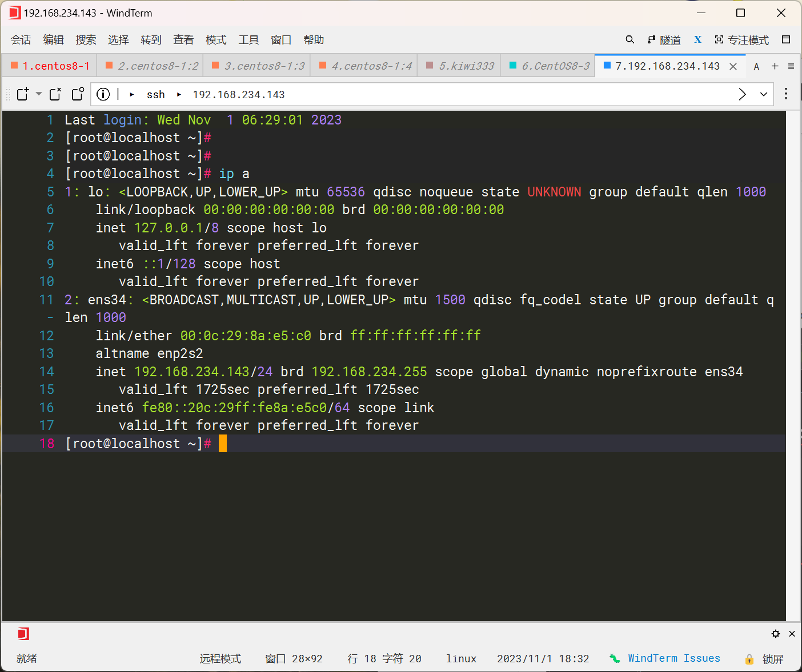802x672 pixels.
Task: Click the new session icon
Action: click(x=23, y=94)
